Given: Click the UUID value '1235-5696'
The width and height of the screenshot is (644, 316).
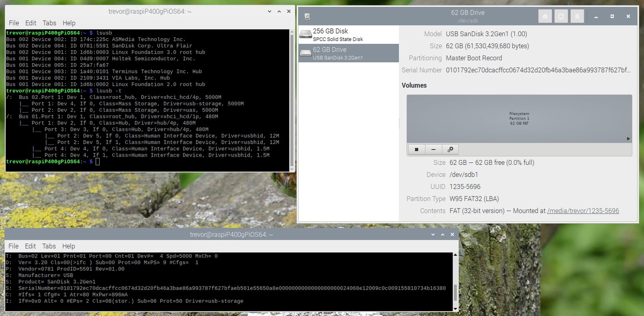Looking at the screenshot, I should pyautogui.click(x=465, y=187).
